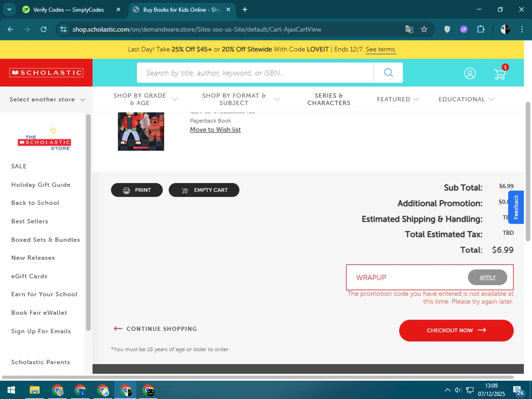Click the Scholastic logo
Screen dimensions: 532x399
pyautogui.click(x=46, y=73)
